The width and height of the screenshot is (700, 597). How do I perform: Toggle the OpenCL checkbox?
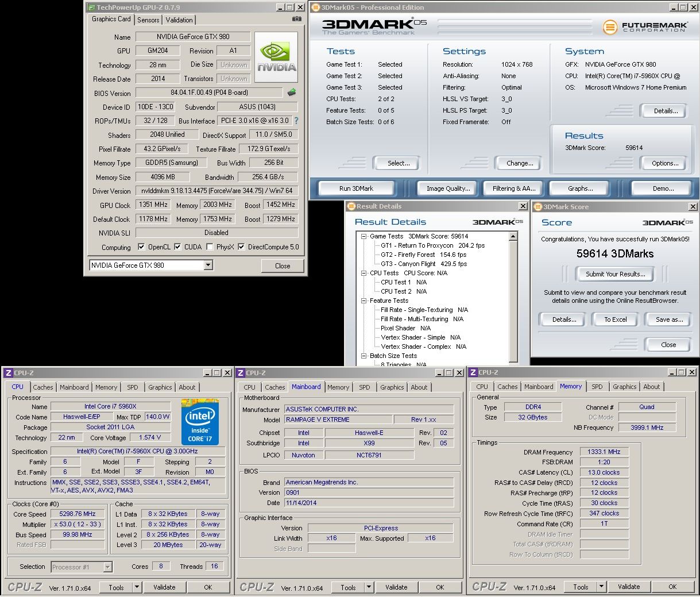click(141, 247)
